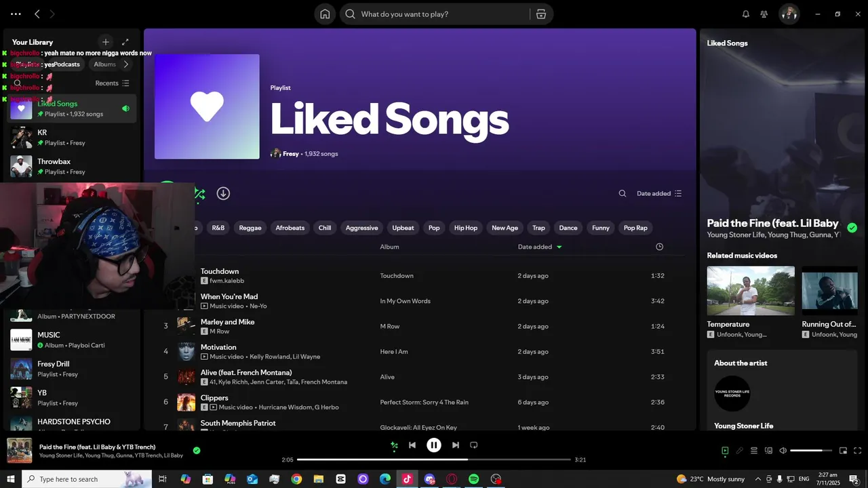Open the Browse icon in search bar
The width and height of the screenshot is (868, 488).
click(x=540, y=14)
